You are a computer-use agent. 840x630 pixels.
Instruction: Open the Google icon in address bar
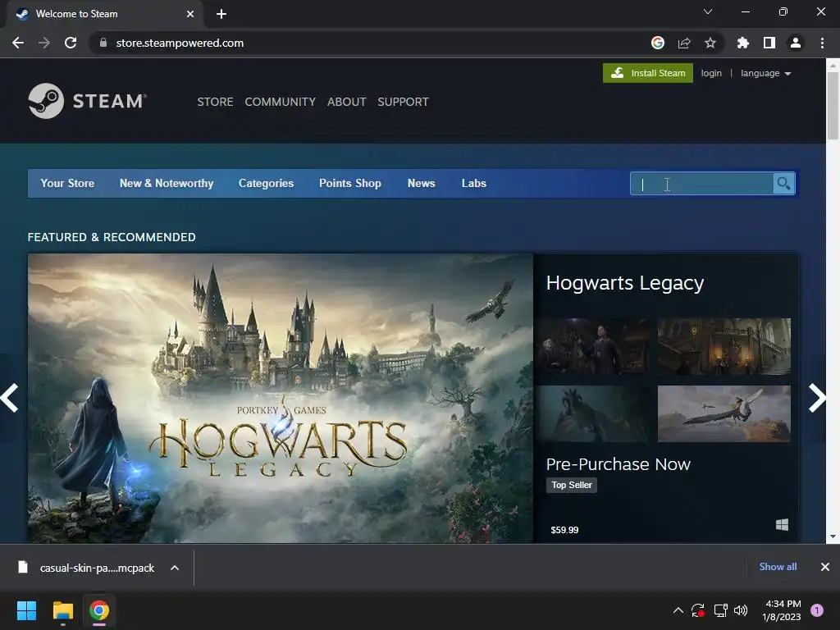658,43
